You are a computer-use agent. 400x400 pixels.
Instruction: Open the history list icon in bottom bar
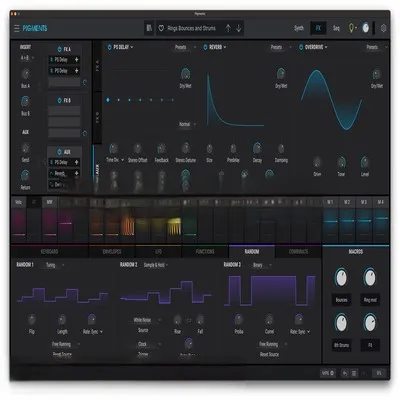(354, 373)
